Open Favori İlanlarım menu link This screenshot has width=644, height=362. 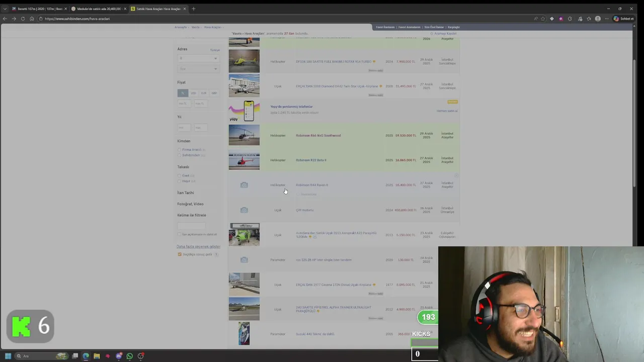coord(385,27)
